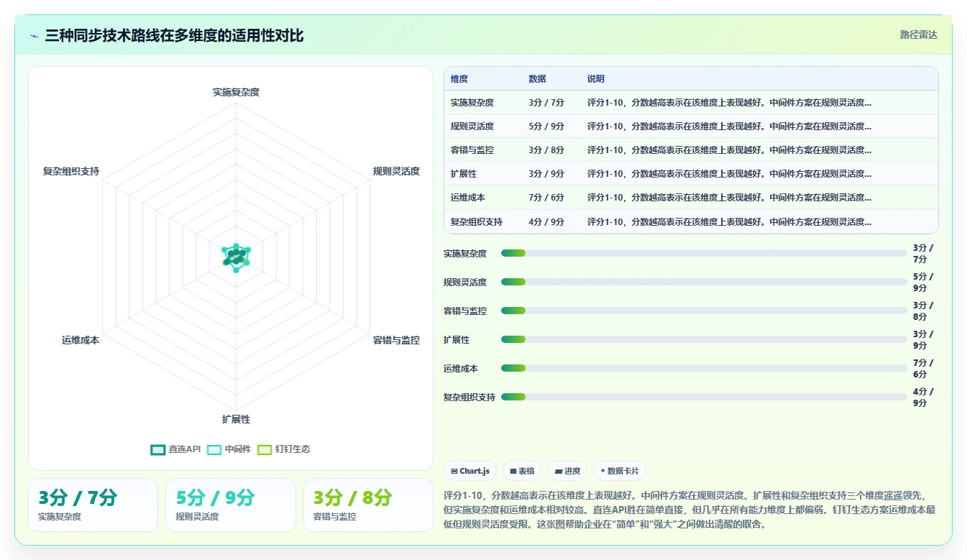Click the 路径雷达 label in header
The width and height of the screenshot is (967, 560).
[918, 35]
